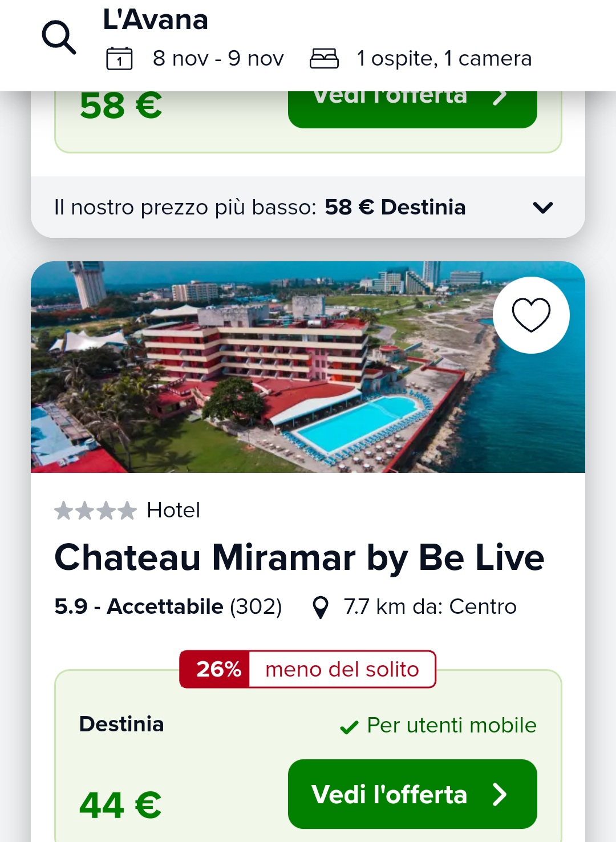Tap the 26% meno del solito badge

tap(307, 669)
